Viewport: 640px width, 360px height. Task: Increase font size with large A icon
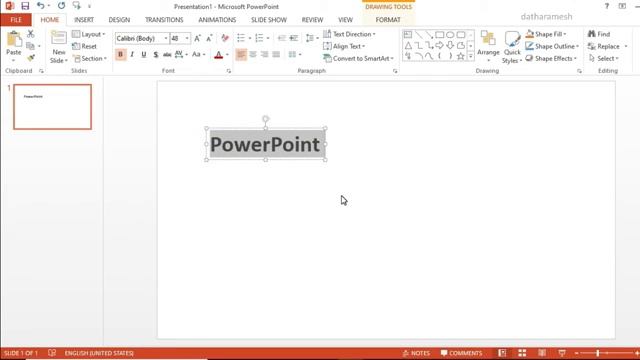(x=198, y=38)
